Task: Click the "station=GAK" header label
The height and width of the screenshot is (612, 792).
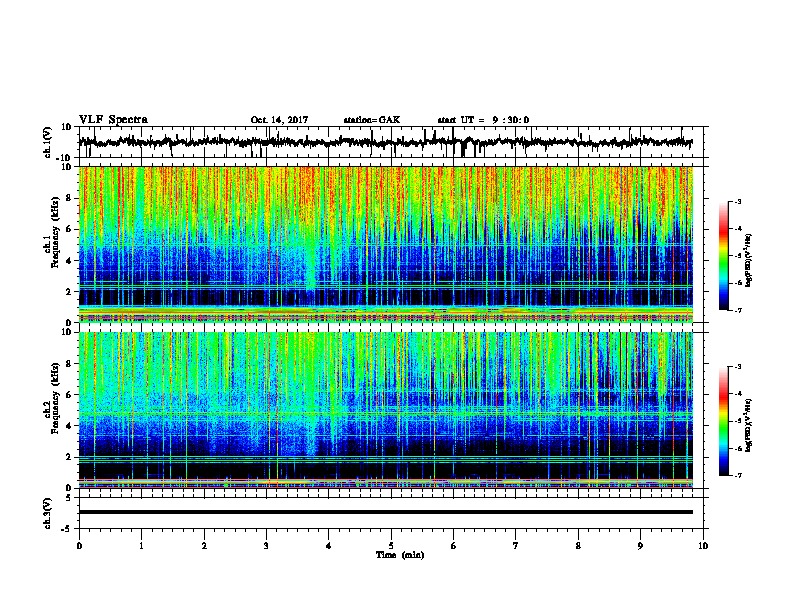Action: (372, 120)
